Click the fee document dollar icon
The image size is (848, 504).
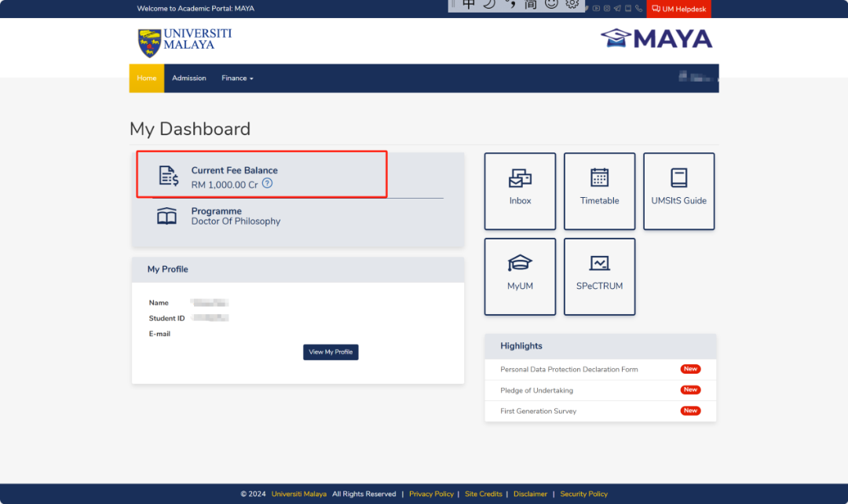pyautogui.click(x=168, y=177)
